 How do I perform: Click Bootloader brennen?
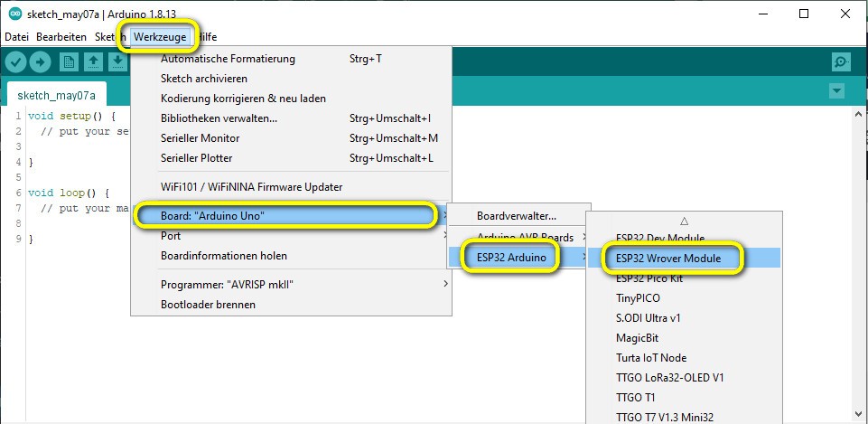291,305
